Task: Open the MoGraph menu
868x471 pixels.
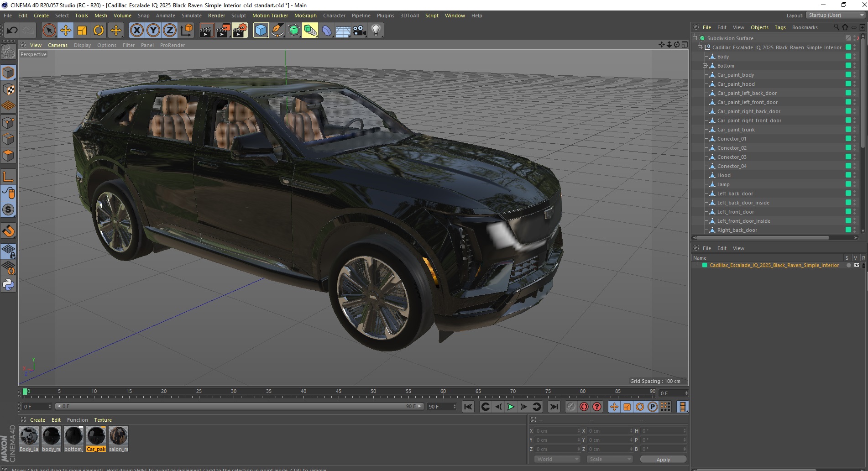Action: pyautogui.click(x=305, y=16)
